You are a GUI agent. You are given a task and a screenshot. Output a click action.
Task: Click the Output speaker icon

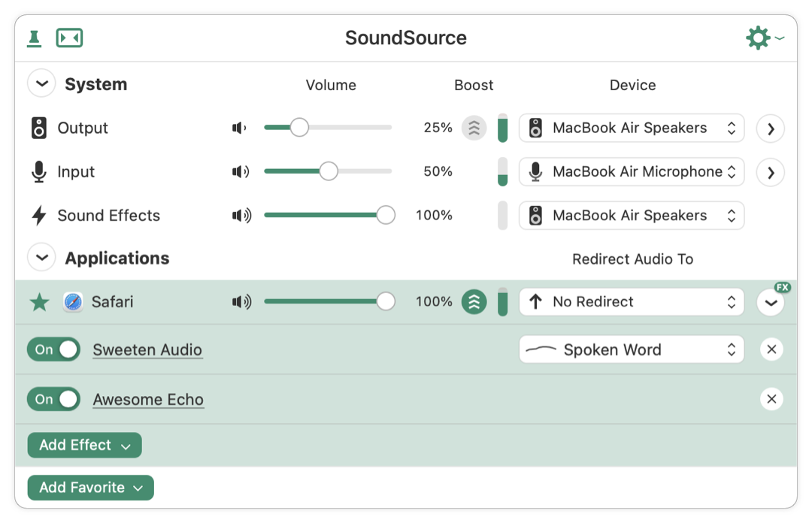click(x=39, y=128)
